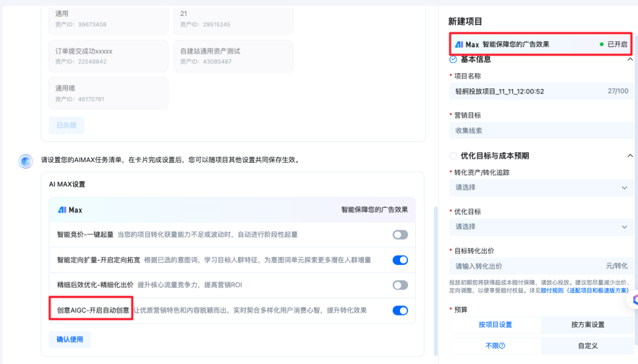
Task: Turn off 创意AIGC-开启自动创意 switch
Action: (400, 310)
